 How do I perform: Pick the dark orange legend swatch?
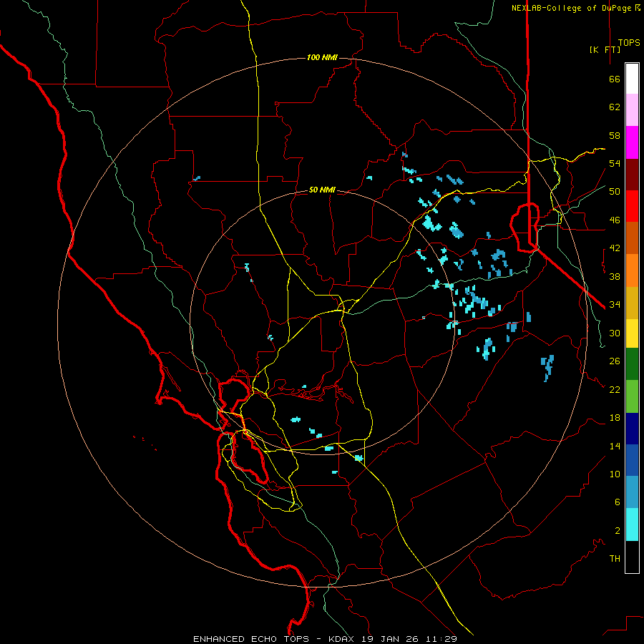[x=632, y=238]
